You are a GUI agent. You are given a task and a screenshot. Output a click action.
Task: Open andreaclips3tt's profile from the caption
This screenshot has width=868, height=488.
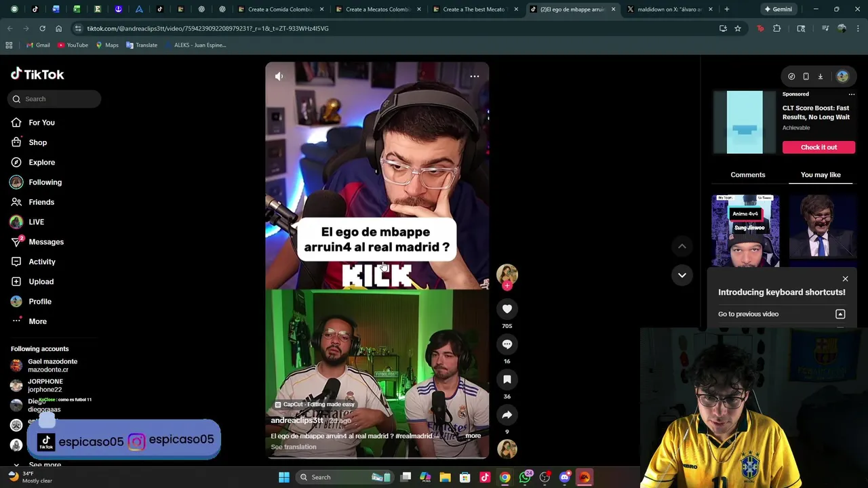click(296, 420)
